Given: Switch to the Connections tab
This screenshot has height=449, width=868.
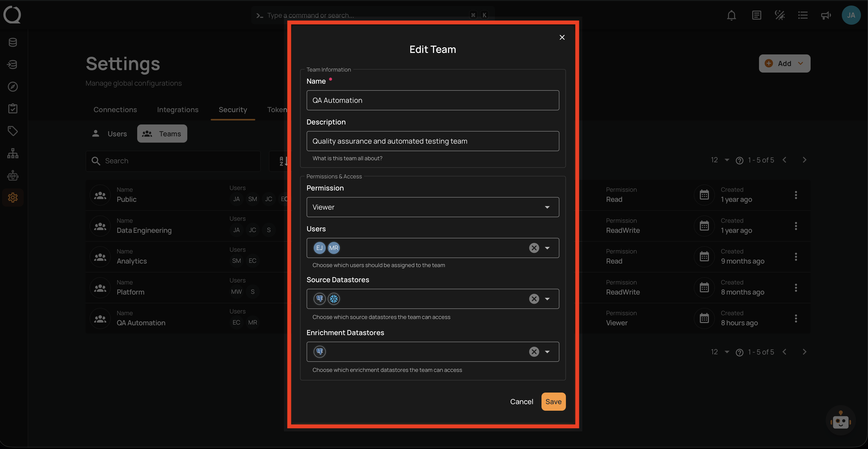Looking at the screenshot, I should [x=115, y=110].
